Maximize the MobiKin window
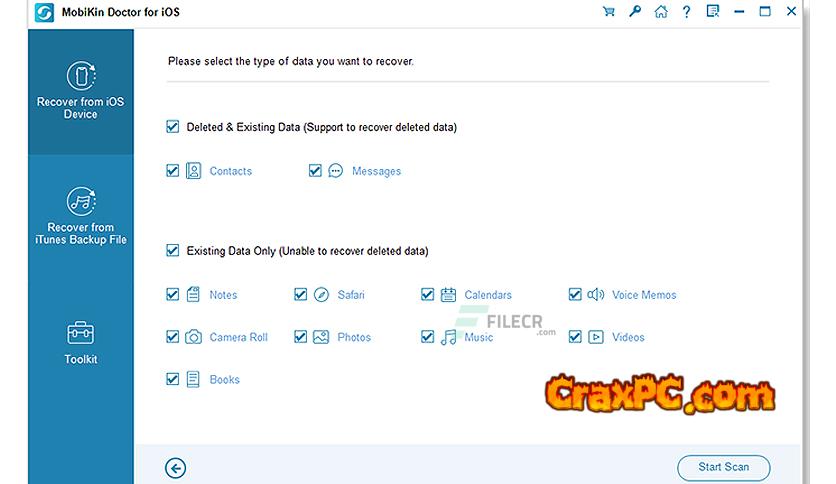836x484 pixels. tap(765, 11)
